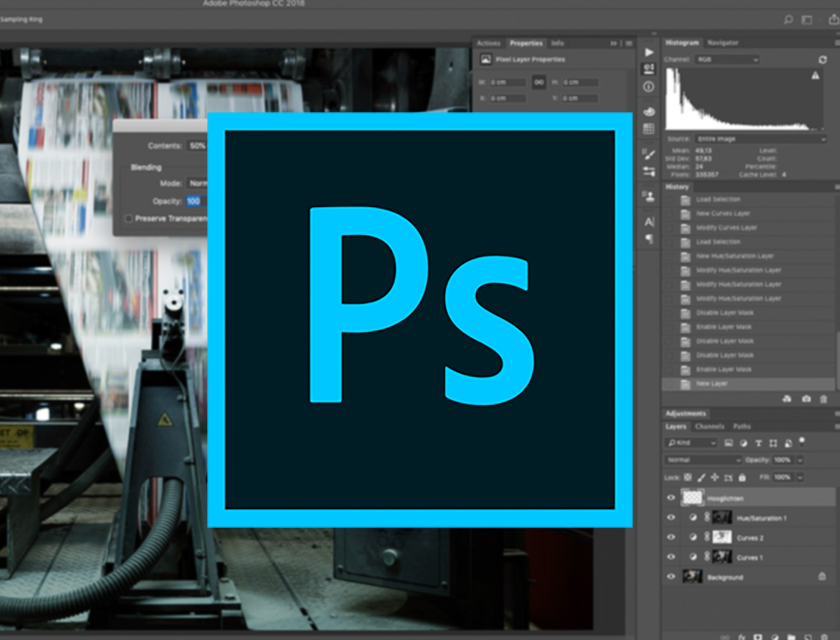
Task: Switch to the Channels tab
Action: [710, 426]
